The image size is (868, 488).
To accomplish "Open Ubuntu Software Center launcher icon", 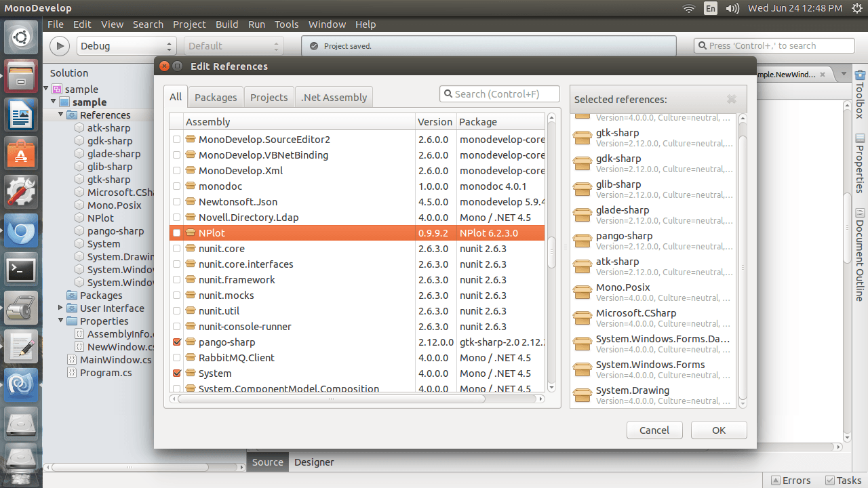I will click(x=21, y=153).
